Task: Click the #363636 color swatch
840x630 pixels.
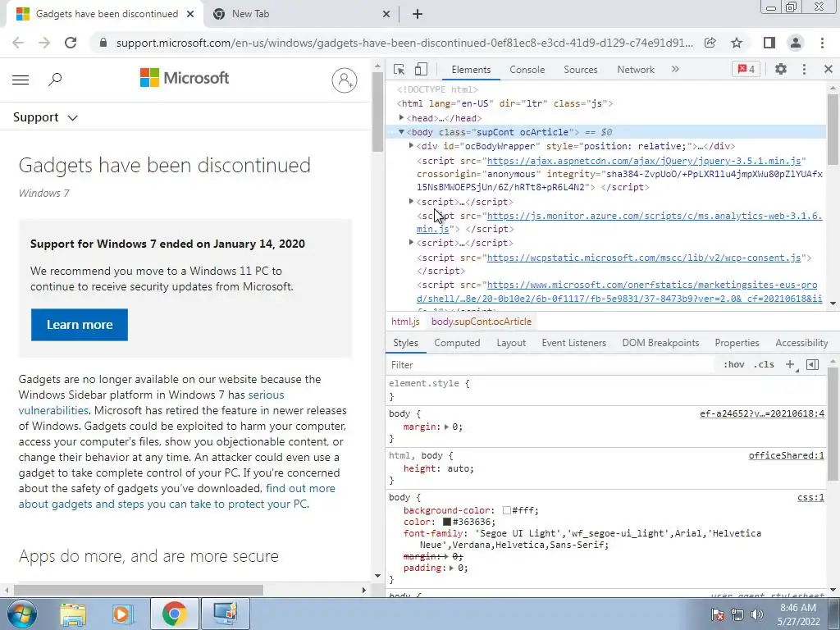Action: coord(447,522)
